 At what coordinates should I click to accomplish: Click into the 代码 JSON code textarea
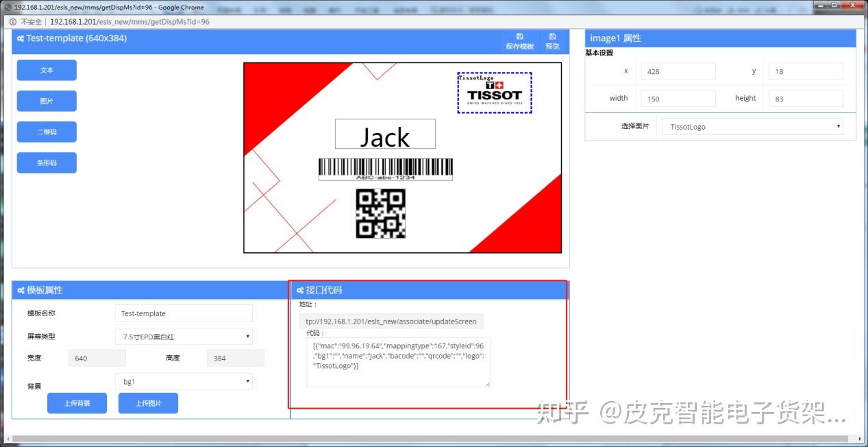399,362
